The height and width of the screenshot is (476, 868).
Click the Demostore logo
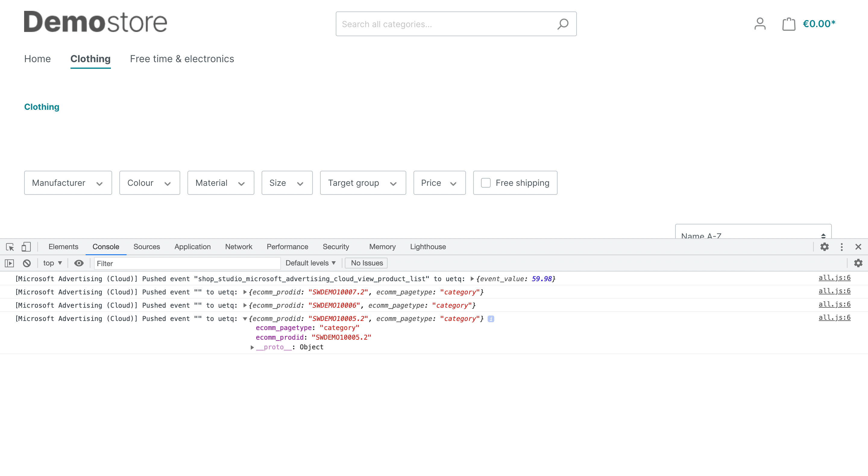[95, 22]
